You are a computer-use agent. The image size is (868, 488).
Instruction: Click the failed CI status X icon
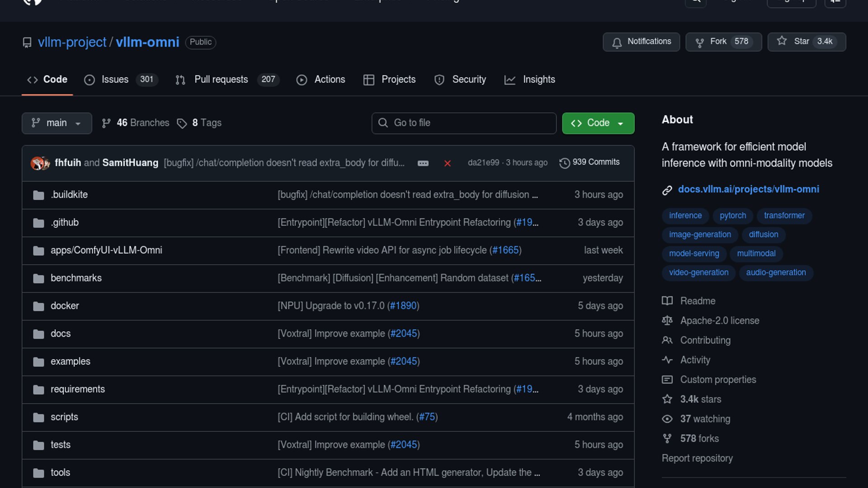pos(447,163)
